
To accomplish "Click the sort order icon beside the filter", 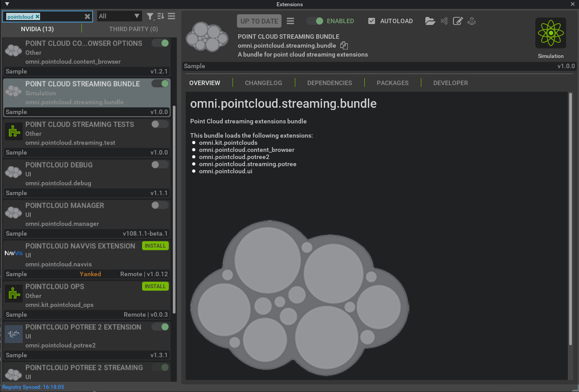I will point(160,16).
